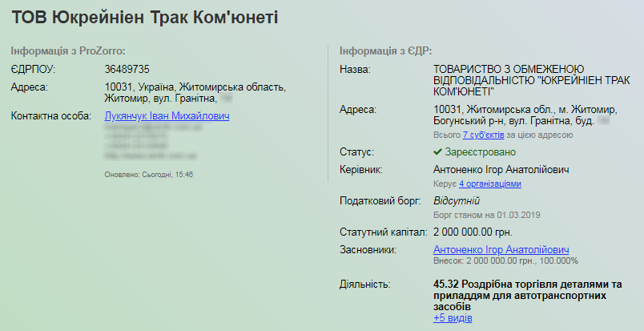Click the "Відсутній" tax debt value
The height and width of the screenshot is (331, 644).
click(456, 200)
